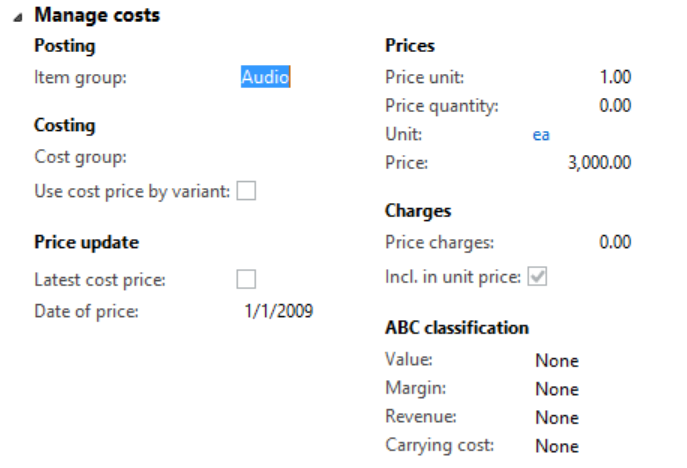This screenshot has width=687, height=468.
Task: Click the Price field showing 3,000.00
Action: (599, 163)
